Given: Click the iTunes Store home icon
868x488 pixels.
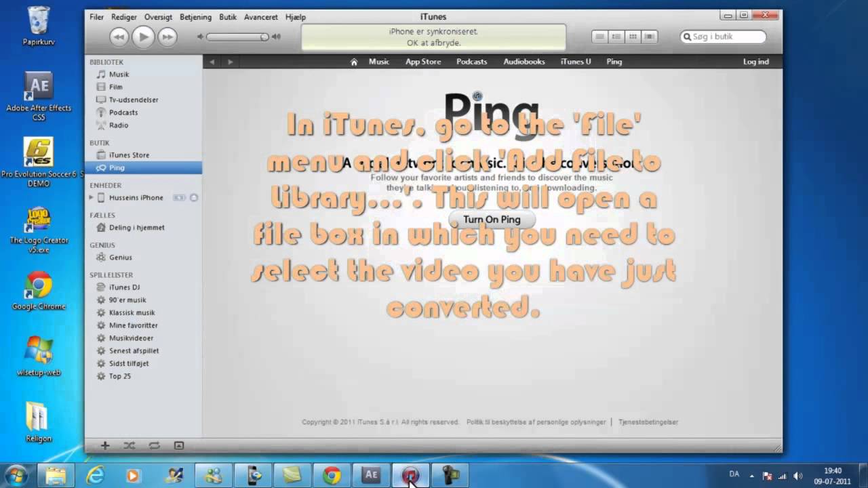Looking at the screenshot, I should pyautogui.click(x=353, y=62).
